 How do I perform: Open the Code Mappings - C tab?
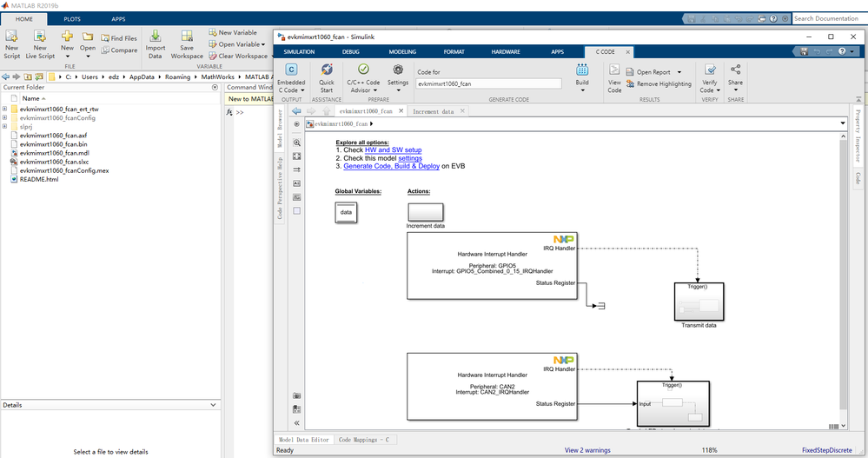tap(364, 440)
